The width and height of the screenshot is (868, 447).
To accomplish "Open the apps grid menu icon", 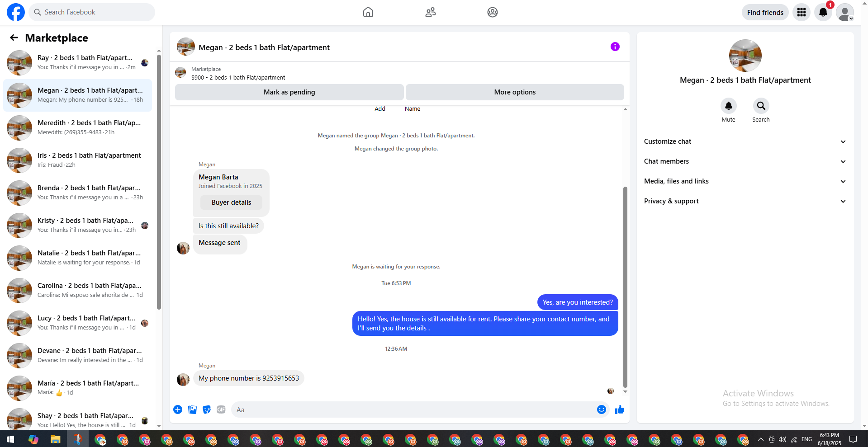I will 802,12.
